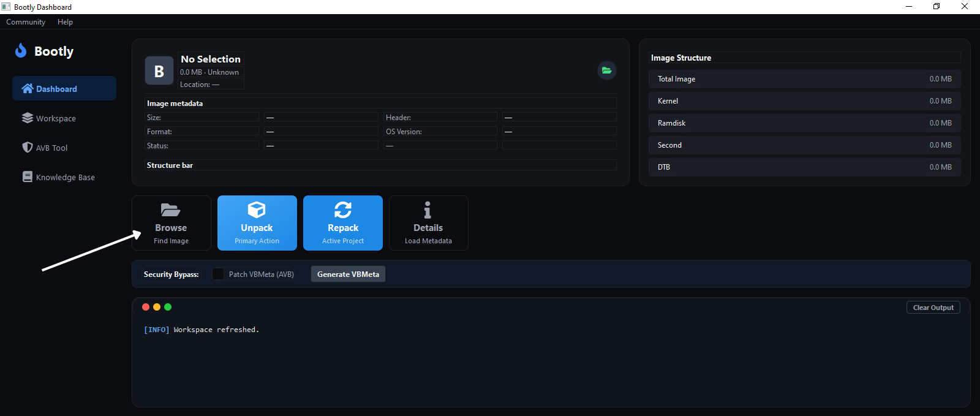The image size is (980, 416).
Task: Click the yellow dot in the console header
Action: coord(157,307)
